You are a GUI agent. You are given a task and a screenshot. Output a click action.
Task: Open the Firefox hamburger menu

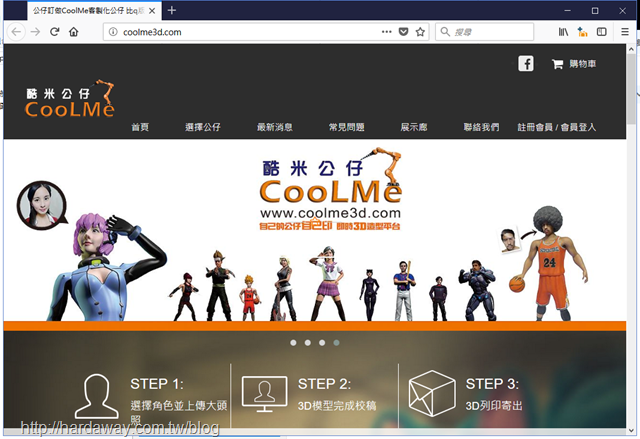click(624, 32)
